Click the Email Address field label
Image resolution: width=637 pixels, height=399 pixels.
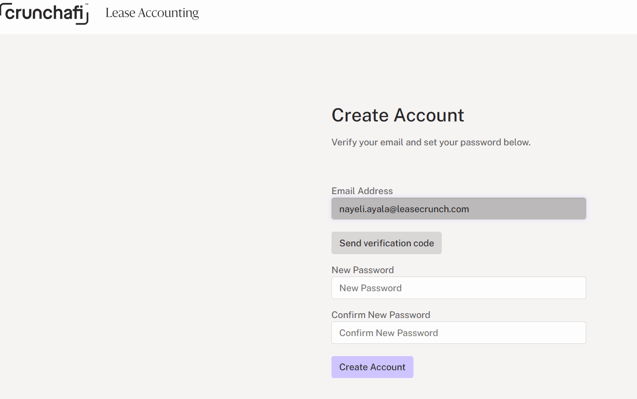tap(362, 191)
